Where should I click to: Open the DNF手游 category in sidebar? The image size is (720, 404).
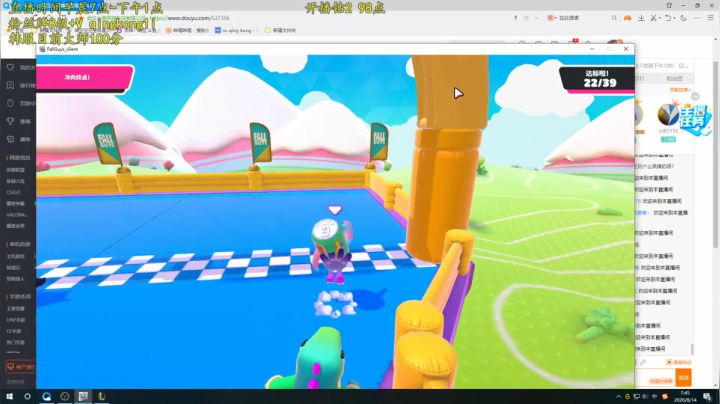pos(16,320)
